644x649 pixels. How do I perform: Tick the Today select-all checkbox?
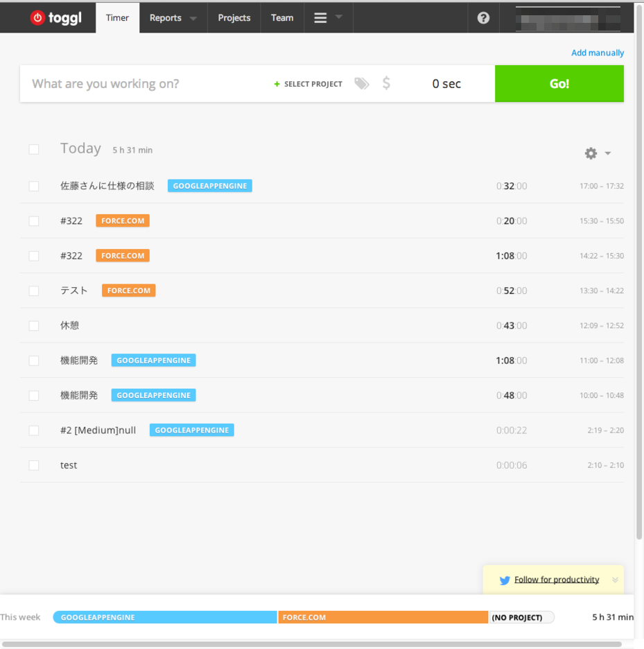click(x=34, y=149)
